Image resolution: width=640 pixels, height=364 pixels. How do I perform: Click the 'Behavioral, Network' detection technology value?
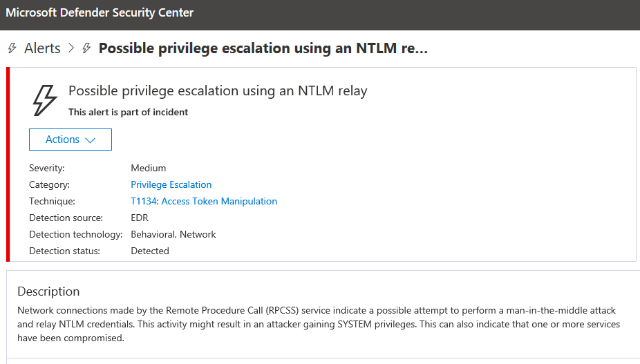tap(173, 234)
